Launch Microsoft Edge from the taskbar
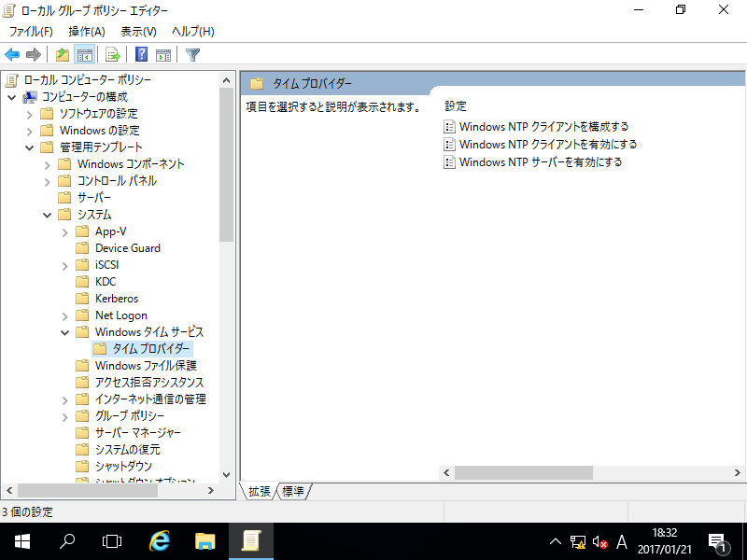 [x=159, y=541]
